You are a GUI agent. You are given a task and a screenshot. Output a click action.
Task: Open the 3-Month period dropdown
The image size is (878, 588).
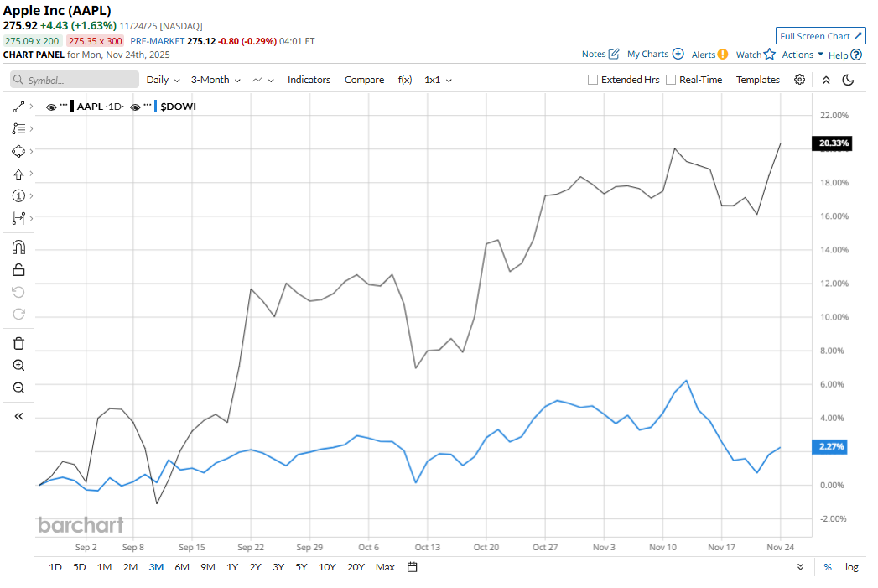(x=216, y=80)
